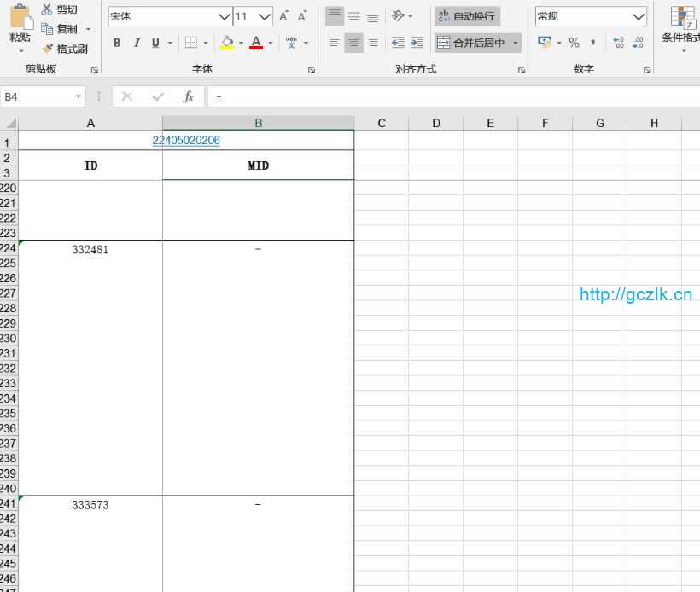Click the Increase Indent icon
The image size is (700, 592).
coord(417,43)
